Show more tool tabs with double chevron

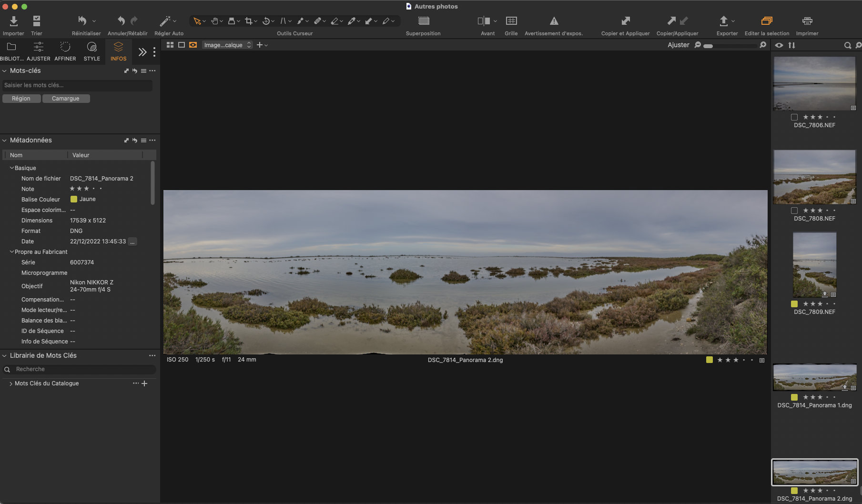point(142,52)
